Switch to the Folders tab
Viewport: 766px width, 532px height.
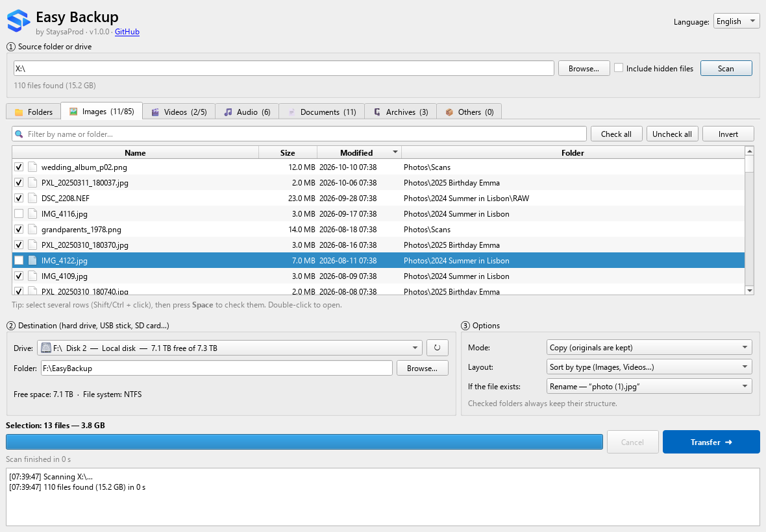click(x=33, y=112)
